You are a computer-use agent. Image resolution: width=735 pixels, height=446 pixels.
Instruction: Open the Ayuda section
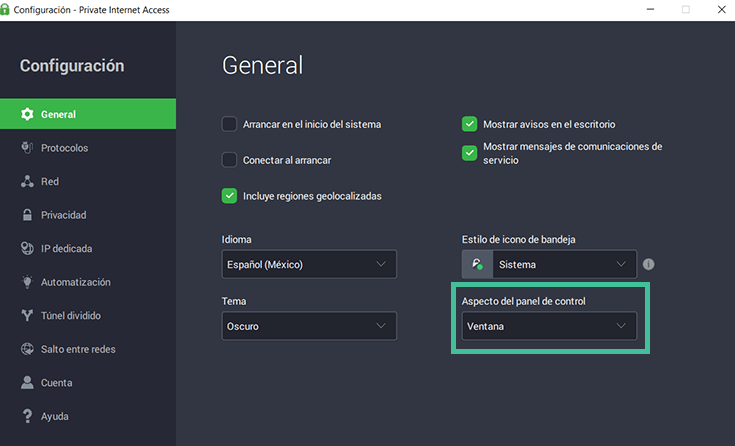pos(88,416)
